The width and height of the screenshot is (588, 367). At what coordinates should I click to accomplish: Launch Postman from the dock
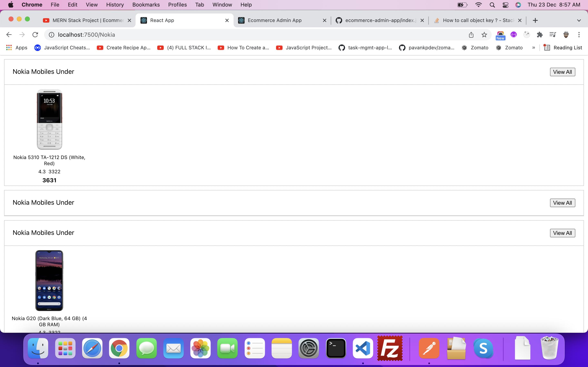[429, 348]
